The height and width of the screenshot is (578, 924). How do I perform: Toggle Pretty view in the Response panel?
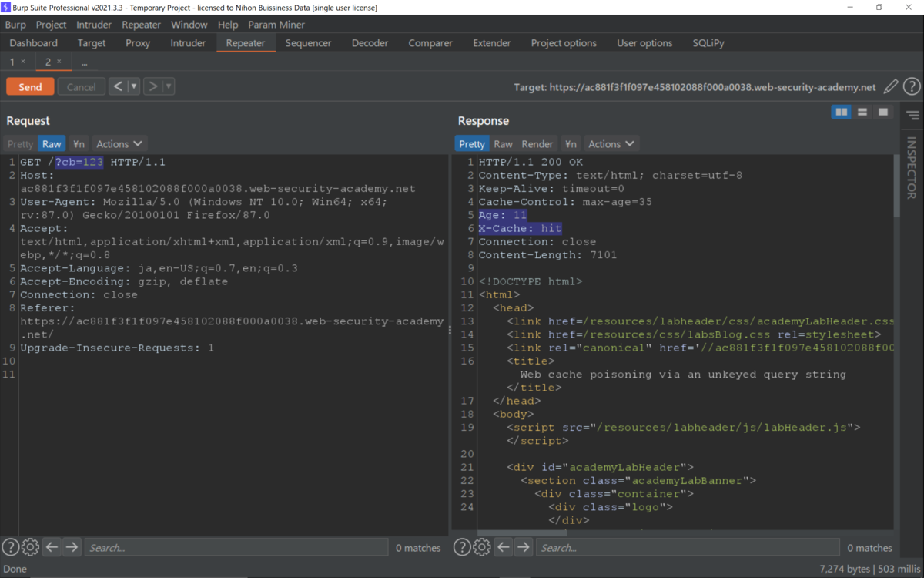coord(472,144)
